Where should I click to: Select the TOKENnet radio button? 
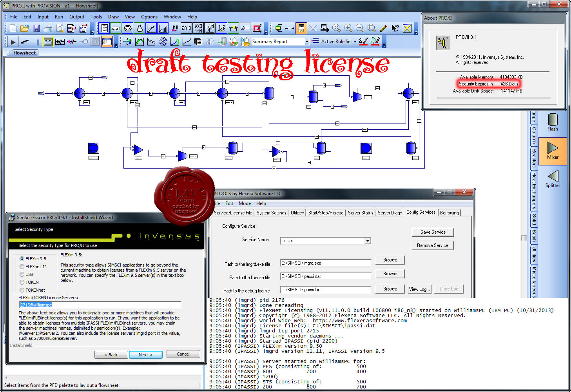pyautogui.click(x=22, y=290)
